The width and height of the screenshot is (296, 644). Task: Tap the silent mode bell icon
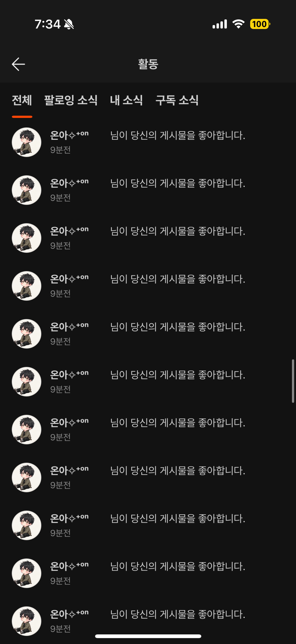[69, 24]
